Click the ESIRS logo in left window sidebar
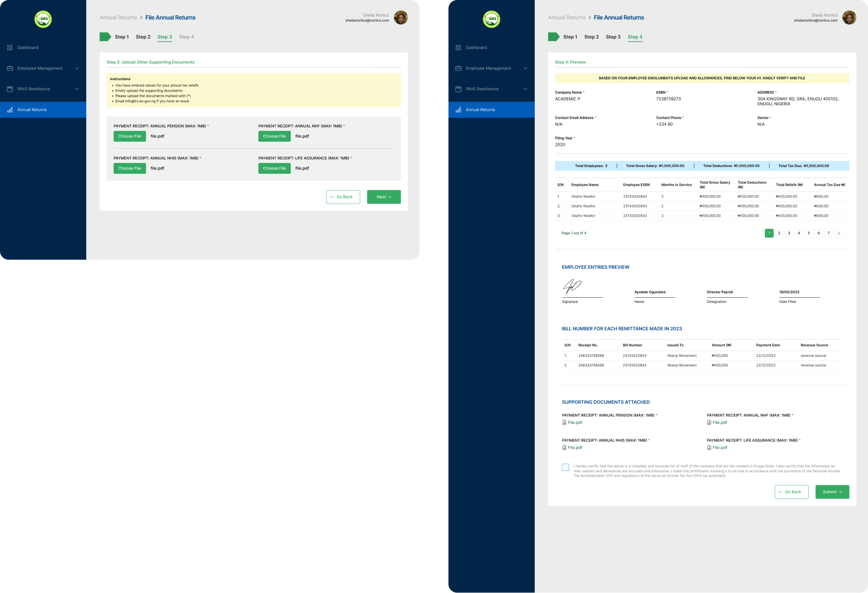Screen dimensions: 868x593 pos(43,19)
